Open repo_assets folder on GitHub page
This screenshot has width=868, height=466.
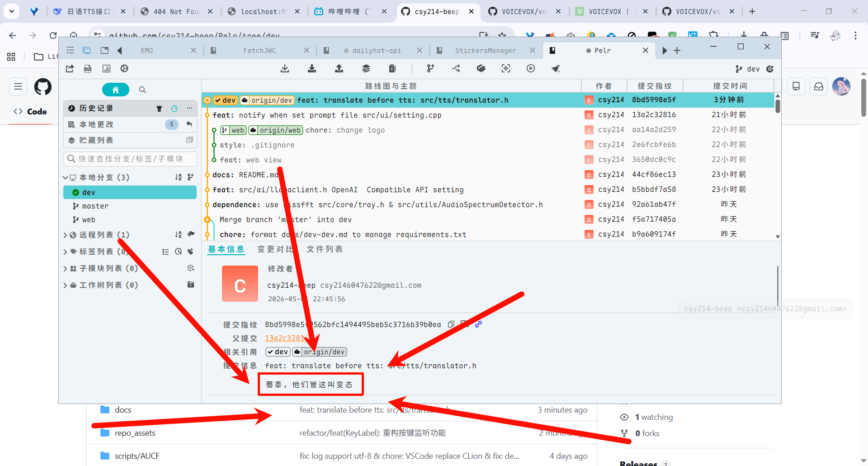(x=135, y=433)
